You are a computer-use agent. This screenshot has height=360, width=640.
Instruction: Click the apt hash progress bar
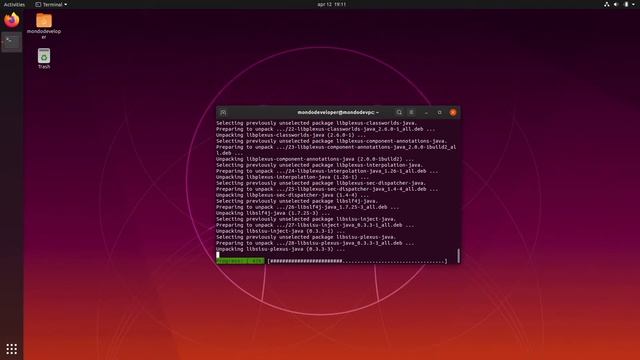coord(357,261)
